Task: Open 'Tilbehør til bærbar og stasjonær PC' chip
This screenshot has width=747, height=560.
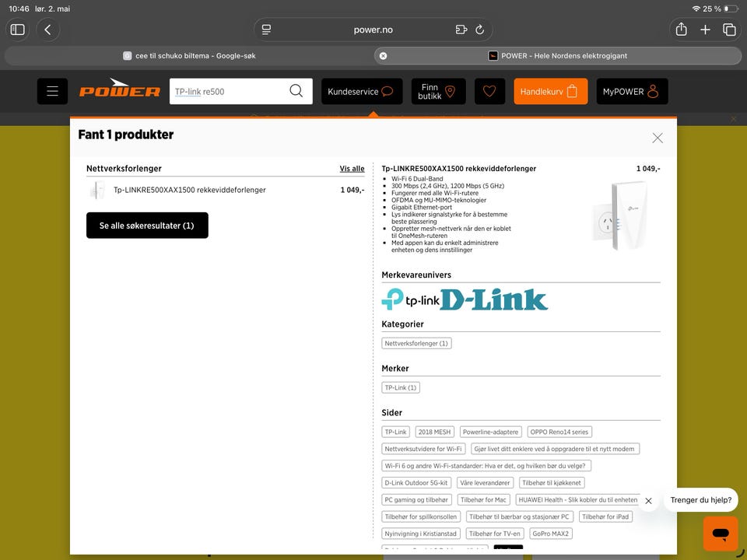Action: click(519, 516)
